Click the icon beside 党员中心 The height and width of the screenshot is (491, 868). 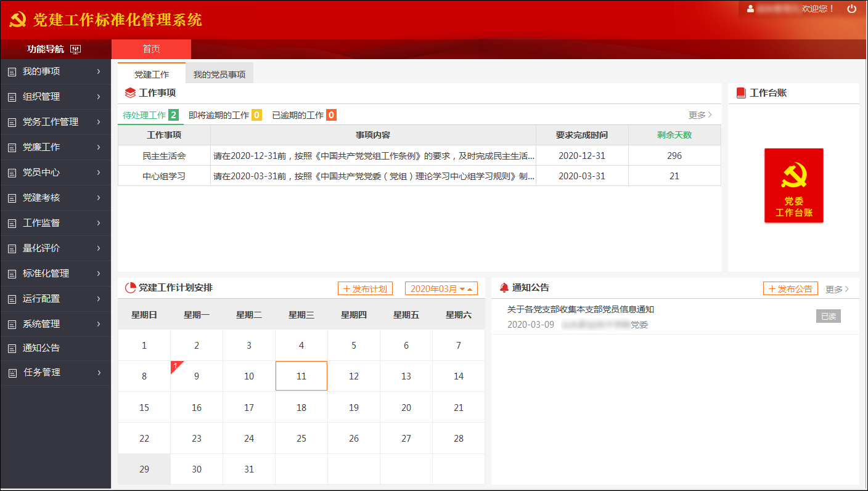pos(12,173)
